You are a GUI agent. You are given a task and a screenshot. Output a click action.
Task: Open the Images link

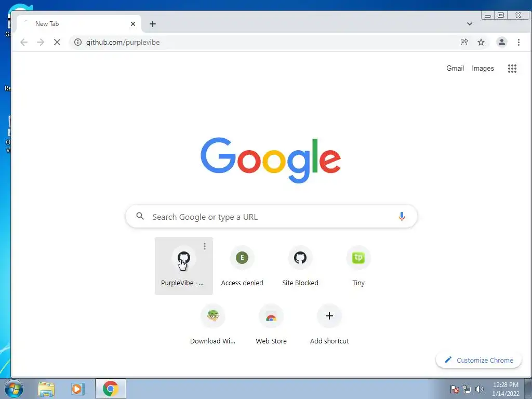(x=483, y=68)
